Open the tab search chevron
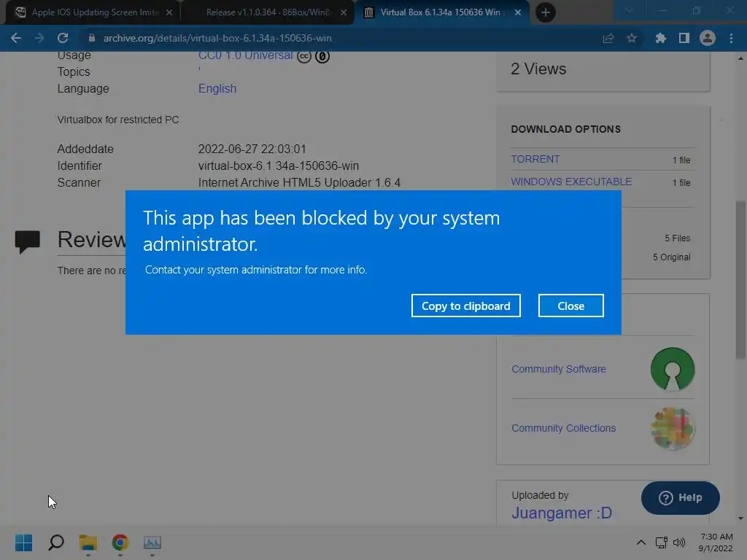Image resolution: width=747 pixels, height=560 pixels. click(629, 10)
